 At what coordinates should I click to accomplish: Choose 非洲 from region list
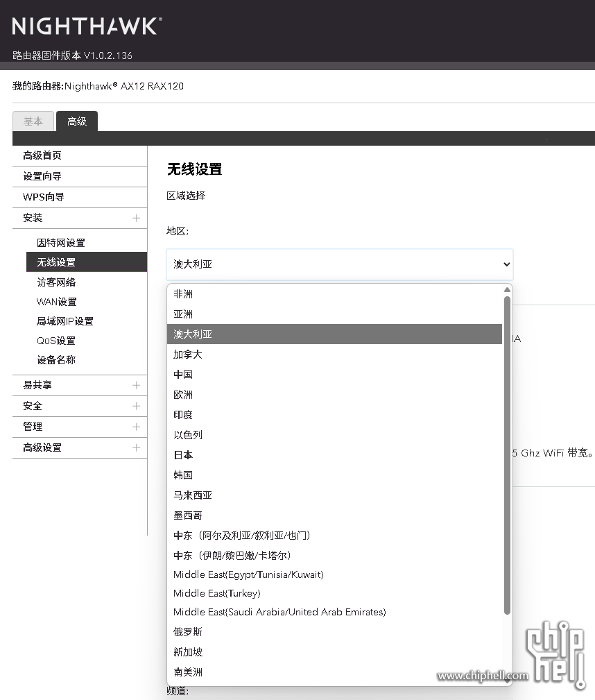(x=334, y=294)
